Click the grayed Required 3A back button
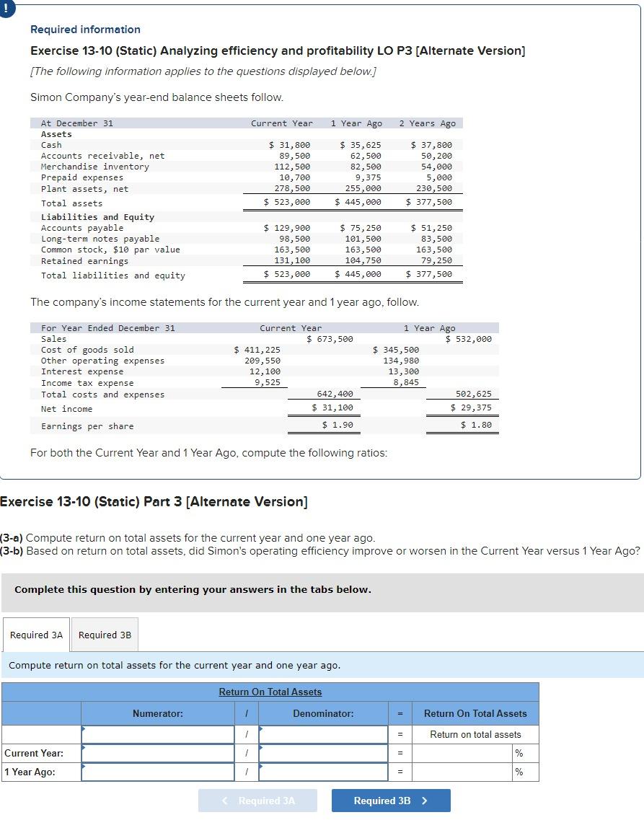Image resolution: width=644 pixels, height=833 pixels. (257, 800)
